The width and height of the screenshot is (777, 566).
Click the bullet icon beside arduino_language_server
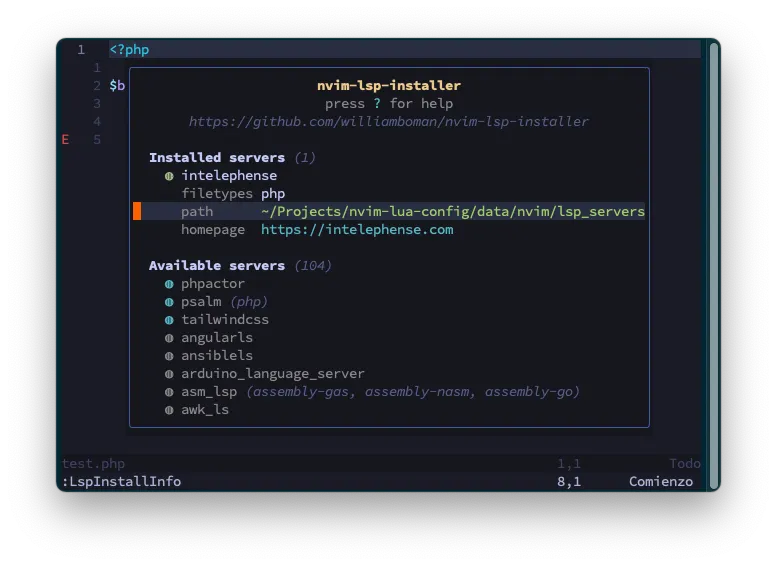coord(169,374)
